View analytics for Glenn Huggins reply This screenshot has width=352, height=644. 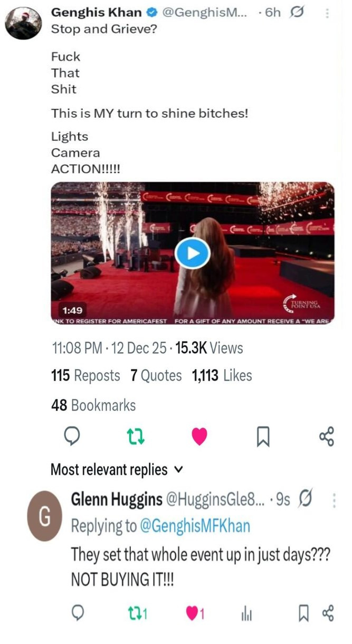246,613
